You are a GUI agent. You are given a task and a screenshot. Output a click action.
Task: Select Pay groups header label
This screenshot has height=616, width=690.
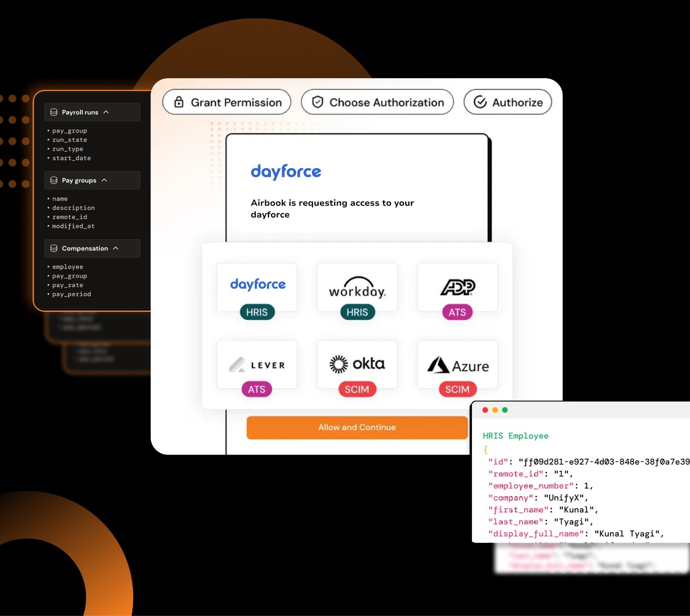tap(79, 180)
